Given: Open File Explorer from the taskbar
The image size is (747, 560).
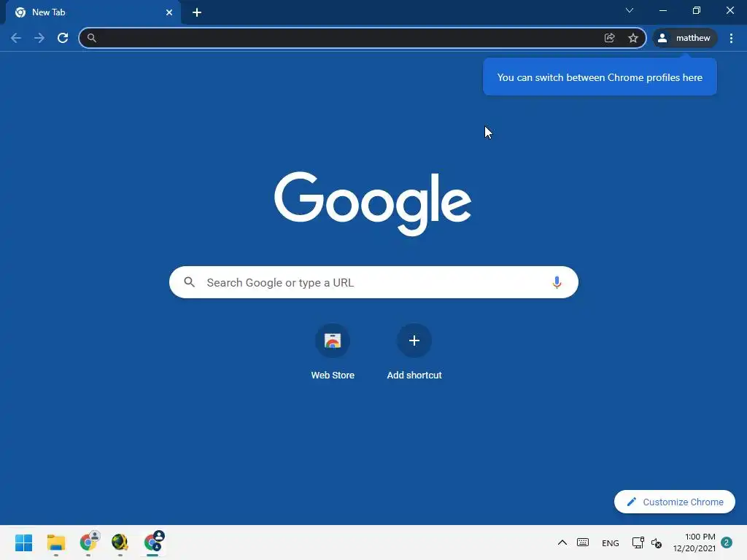Looking at the screenshot, I should coord(56,542).
